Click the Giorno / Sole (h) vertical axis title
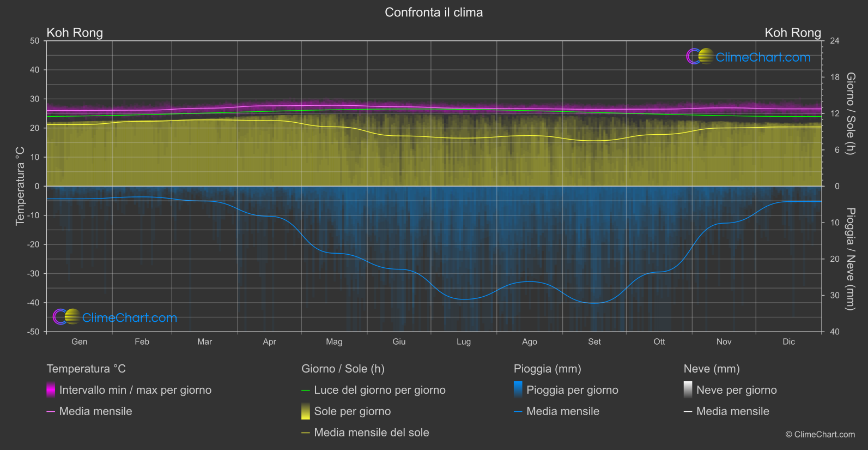Screen dimensions: 868x450 point(850,113)
